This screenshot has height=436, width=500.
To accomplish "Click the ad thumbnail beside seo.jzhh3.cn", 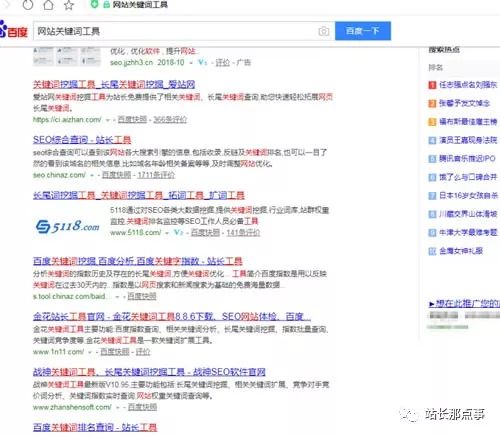I will pyautogui.click(x=67, y=56).
